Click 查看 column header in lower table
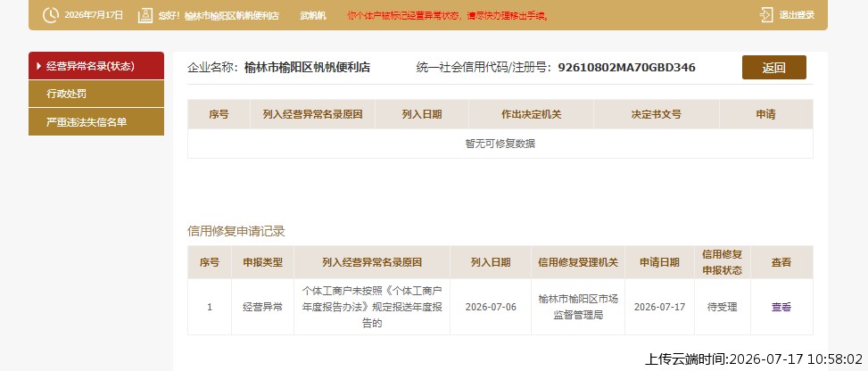The width and height of the screenshot is (868, 371). (781, 262)
